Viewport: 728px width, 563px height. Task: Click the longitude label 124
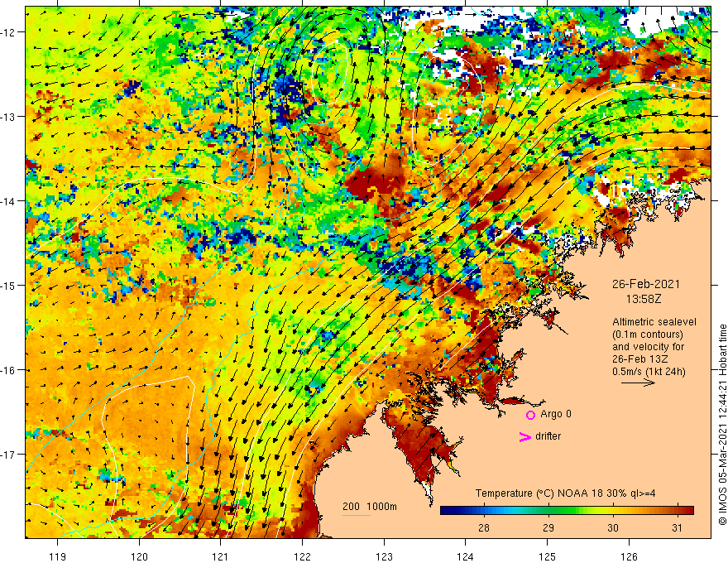[466, 556]
